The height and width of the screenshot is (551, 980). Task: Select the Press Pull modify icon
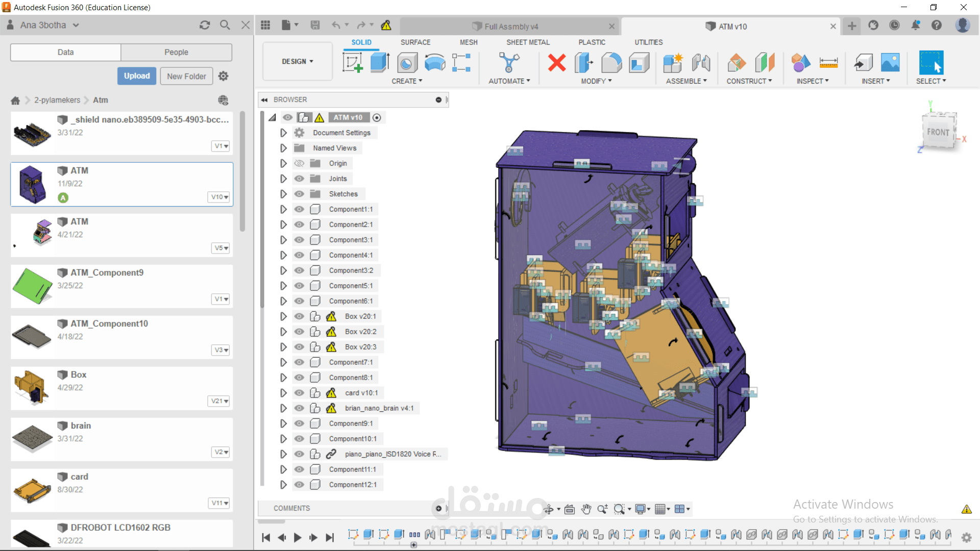coord(583,63)
